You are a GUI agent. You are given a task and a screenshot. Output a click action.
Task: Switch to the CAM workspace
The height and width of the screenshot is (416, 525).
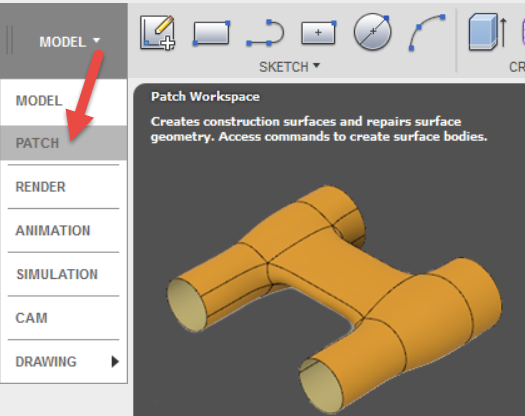(x=64, y=318)
